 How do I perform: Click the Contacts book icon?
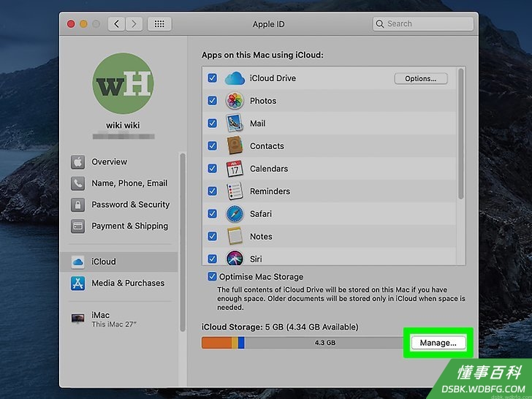235,145
